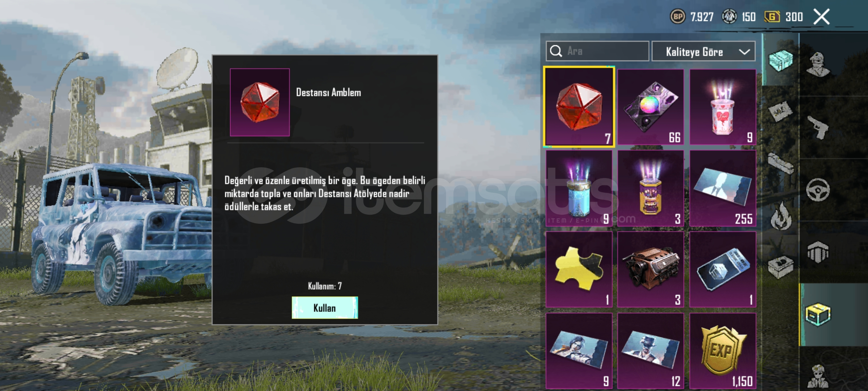The image size is (868, 391).
Task: Click the Kullan button
Action: pyautogui.click(x=325, y=308)
